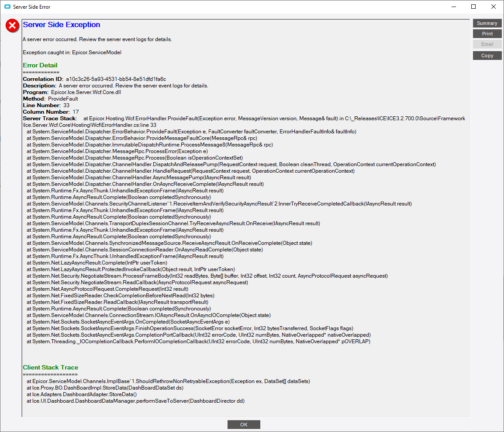Click the Print button
The image size is (504, 432).
click(x=487, y=34)
